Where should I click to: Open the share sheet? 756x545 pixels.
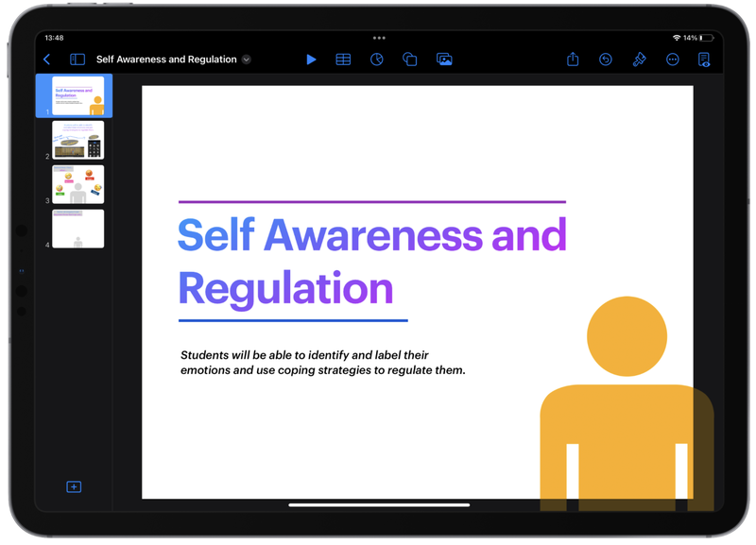pos(573,60)
